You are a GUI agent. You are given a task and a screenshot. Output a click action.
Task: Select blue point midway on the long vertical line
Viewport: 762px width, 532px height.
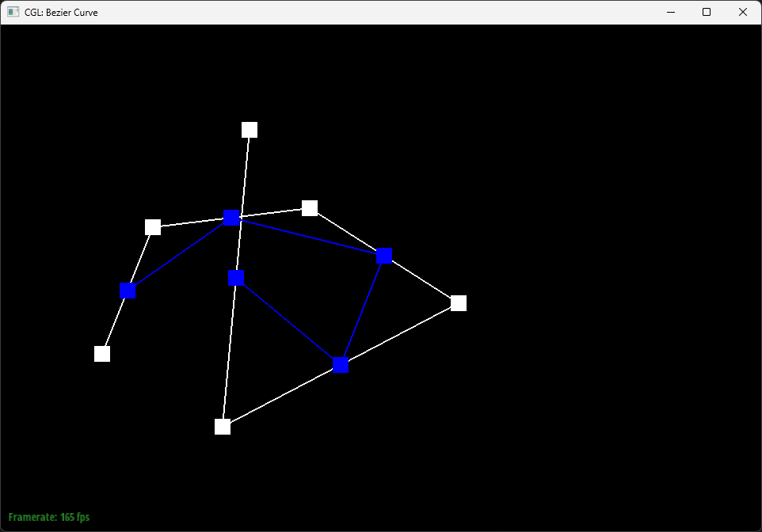click(x=236, y=278)
